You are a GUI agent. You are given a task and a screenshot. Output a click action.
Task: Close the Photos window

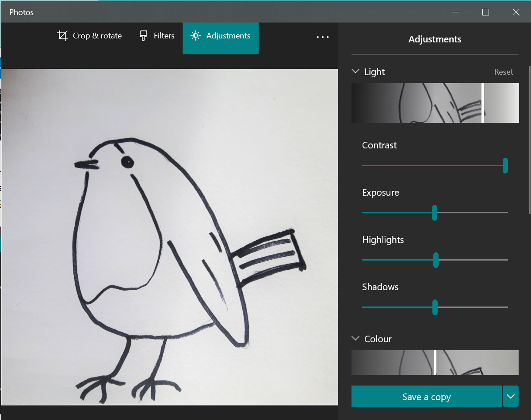point(516,12)
